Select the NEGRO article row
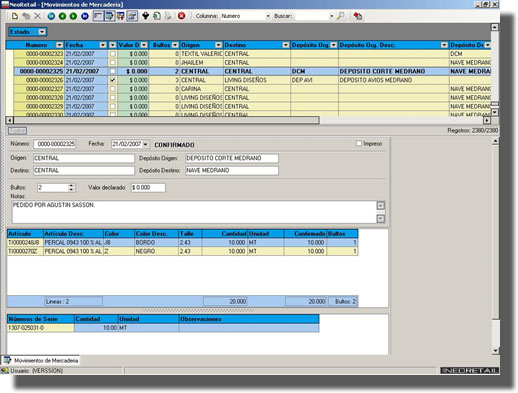This screenshot has height=393, width=518. 183,251
